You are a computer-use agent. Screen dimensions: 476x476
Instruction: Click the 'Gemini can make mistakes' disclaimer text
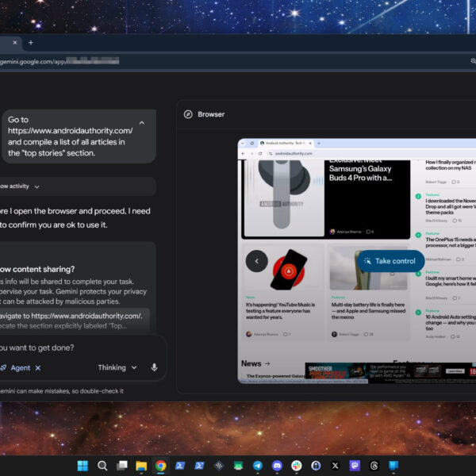click(62, 391)
